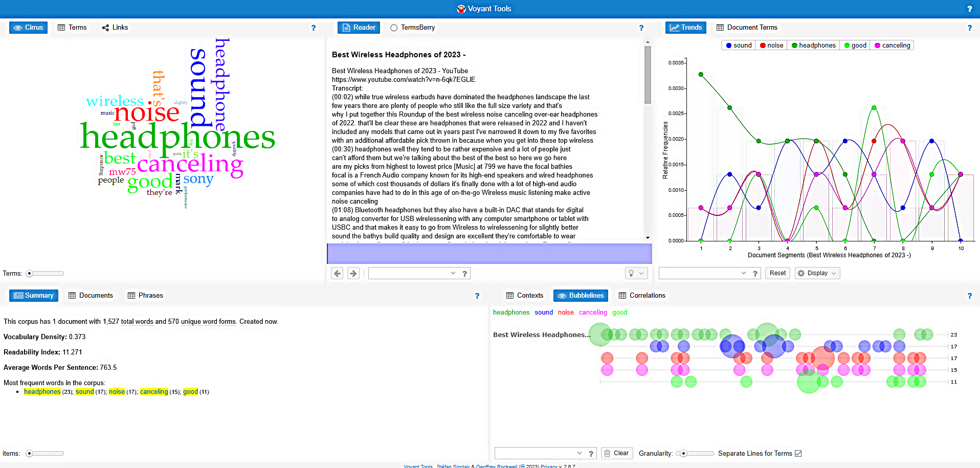Switch to Contexts tab
The image size is (980, 468).
(x=524, y=296)
